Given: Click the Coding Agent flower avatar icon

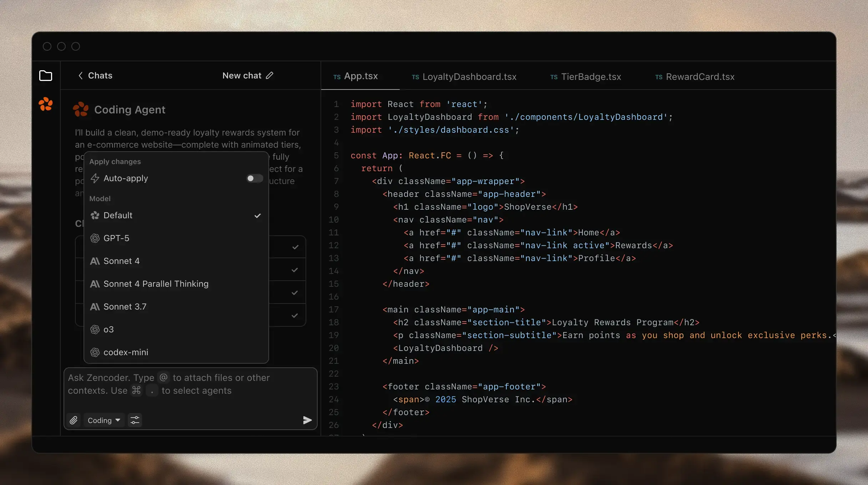Looking at the screenshot, I should 80,109.
